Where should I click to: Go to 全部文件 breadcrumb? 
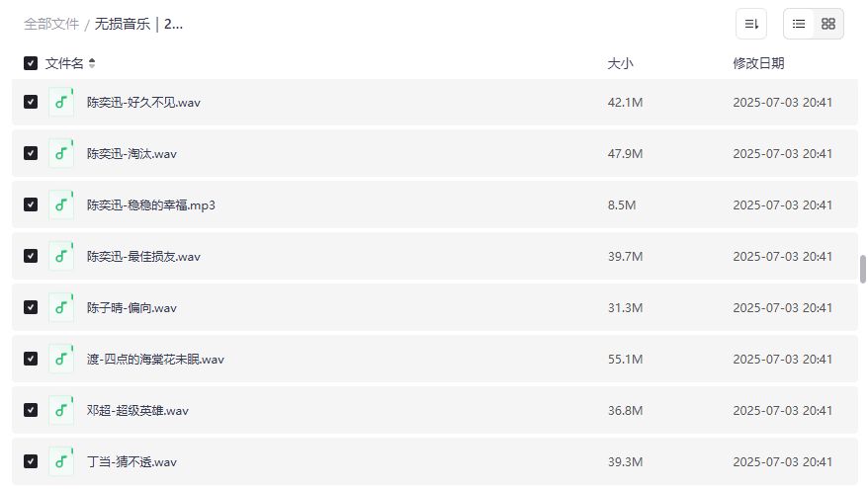tap(51, 24)
